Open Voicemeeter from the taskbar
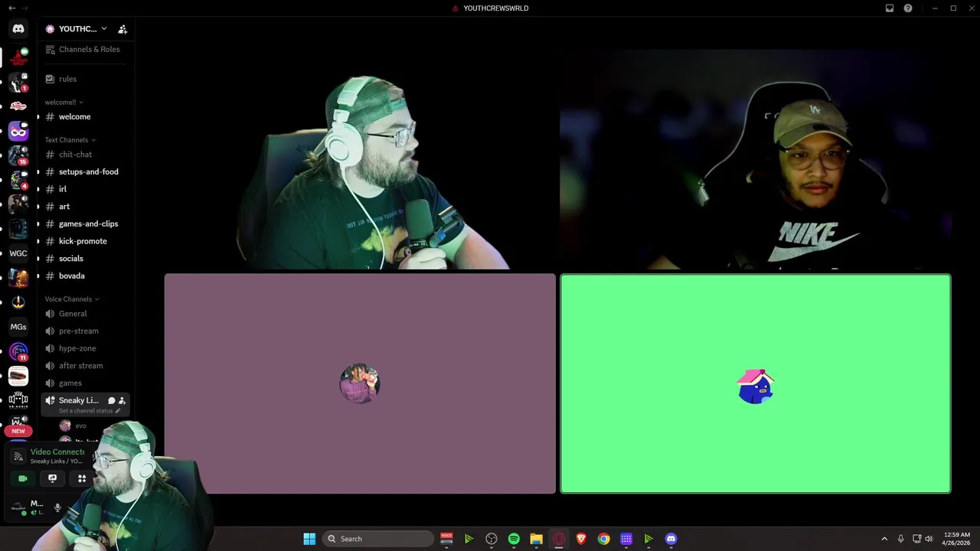Screen dimensions: 980x551 (446, 539)
